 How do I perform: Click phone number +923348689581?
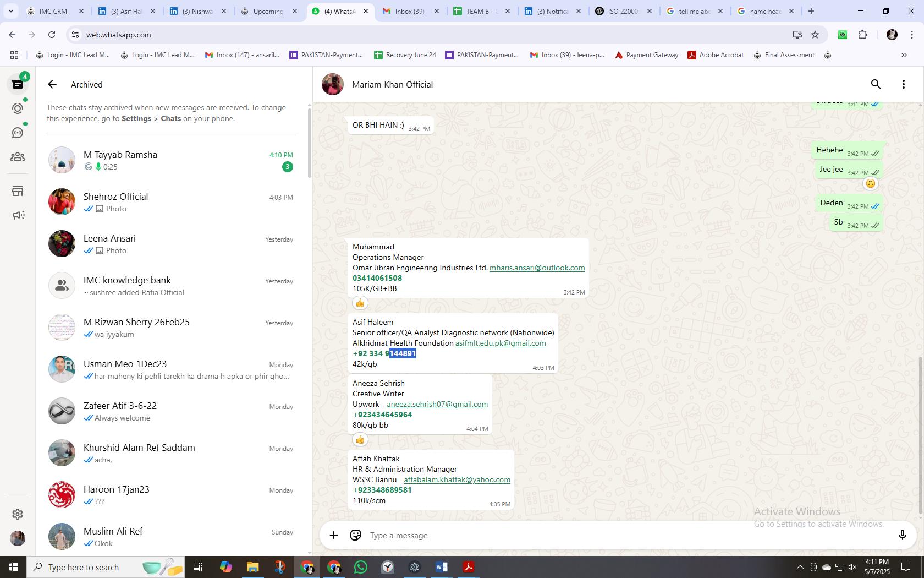(x=382, y=490)
